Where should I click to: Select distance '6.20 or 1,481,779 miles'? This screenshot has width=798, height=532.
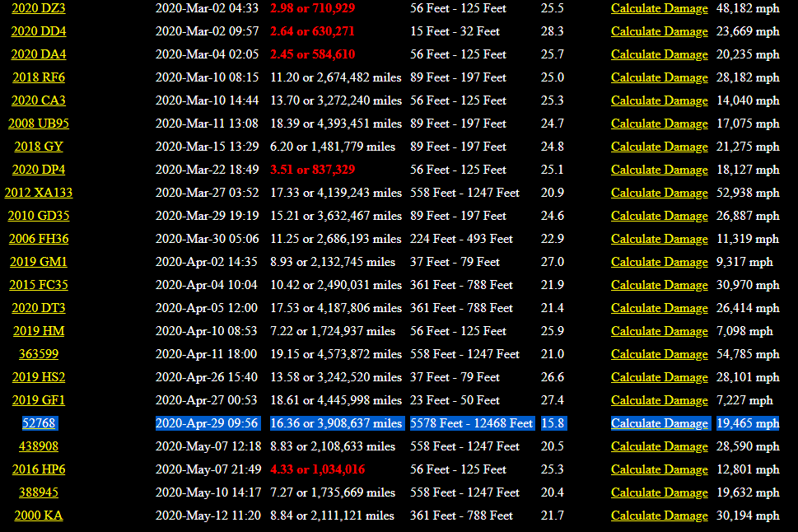(x=333, y=147)
